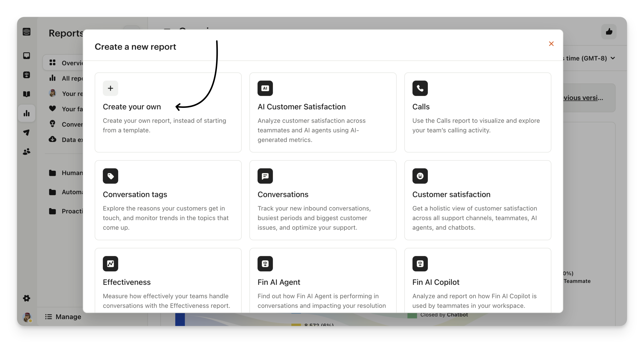Choose the Customer satisfaction smiley icon

[420, 176]
